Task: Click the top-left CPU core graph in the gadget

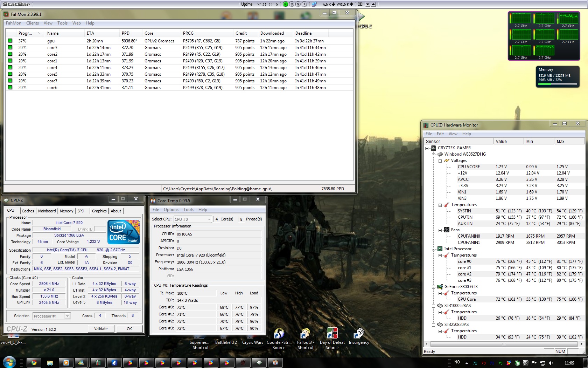Action: [x=521, y=19]
